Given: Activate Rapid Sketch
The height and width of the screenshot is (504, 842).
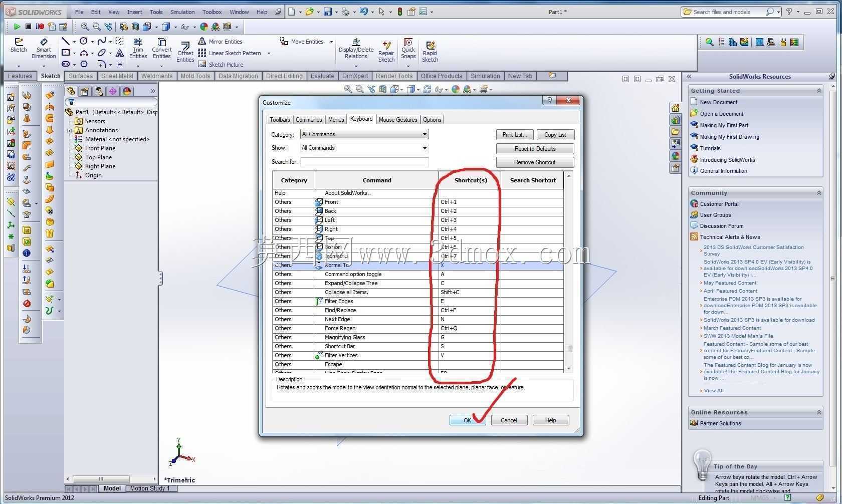Looking at the screenshot, I should coord(430,52).
